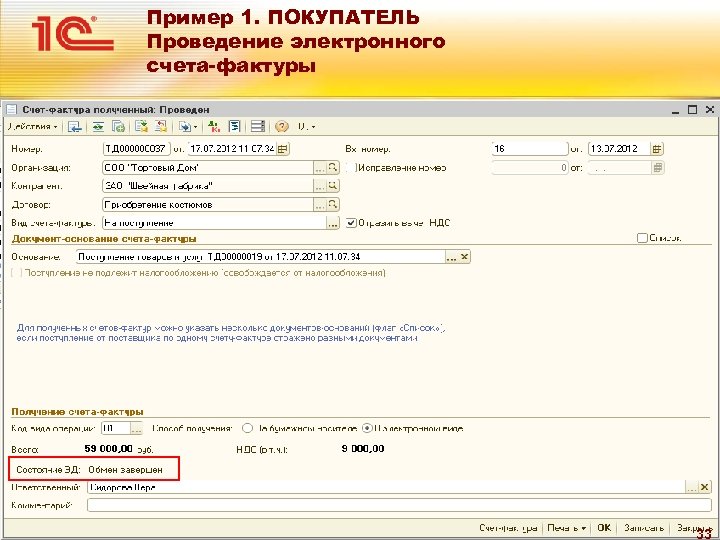Click the document structure toolbar icon
The image size is (720, 540).
tap(235, 126)
